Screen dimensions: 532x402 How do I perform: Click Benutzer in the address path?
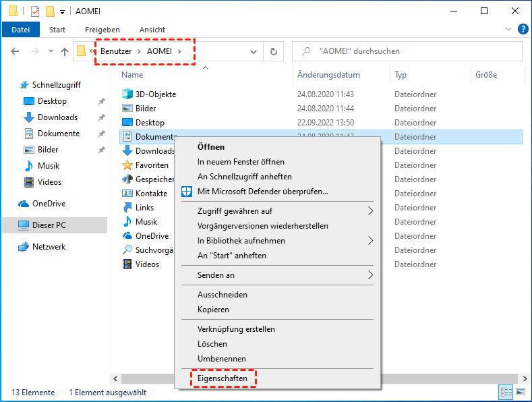[116, 51]
